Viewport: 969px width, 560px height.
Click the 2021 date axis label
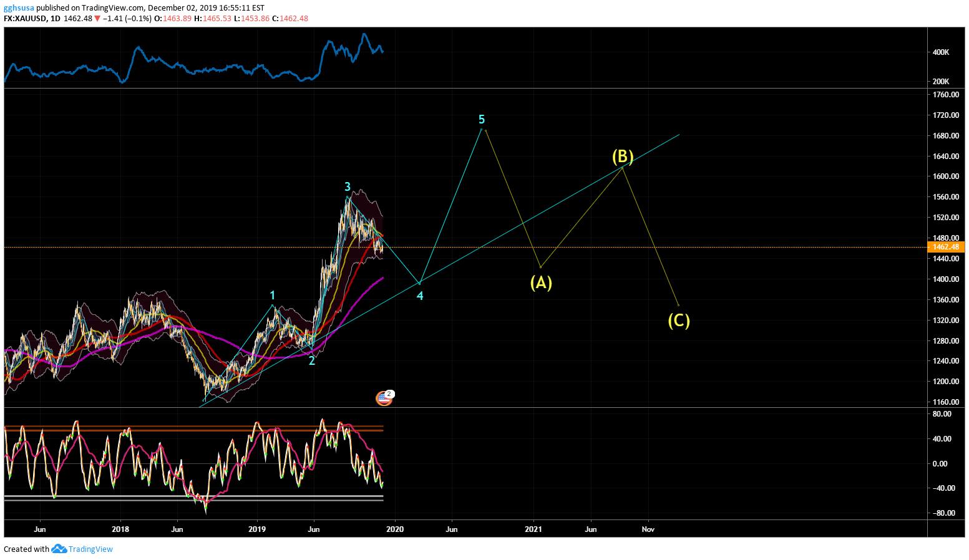click(x=533, y=529)
